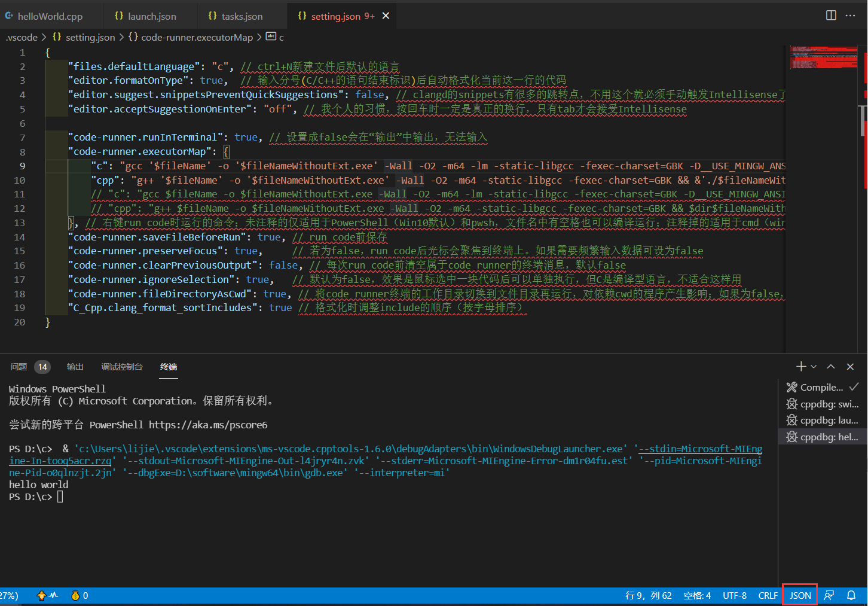Switch to the 输出 panel tab

(75, 367)
